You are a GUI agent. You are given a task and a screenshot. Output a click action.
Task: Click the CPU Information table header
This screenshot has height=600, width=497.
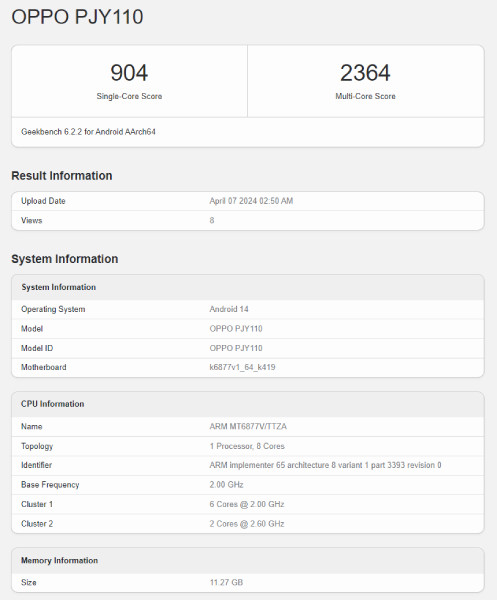pos(248,404)
